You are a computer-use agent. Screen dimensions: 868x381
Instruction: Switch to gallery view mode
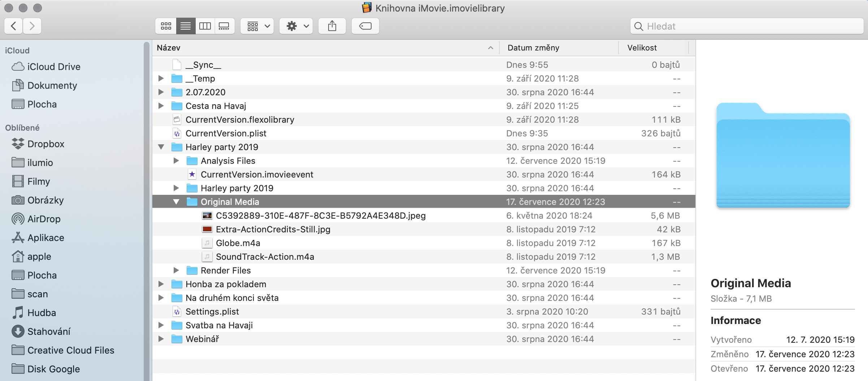pyautogui.click(x=224, y=26)
